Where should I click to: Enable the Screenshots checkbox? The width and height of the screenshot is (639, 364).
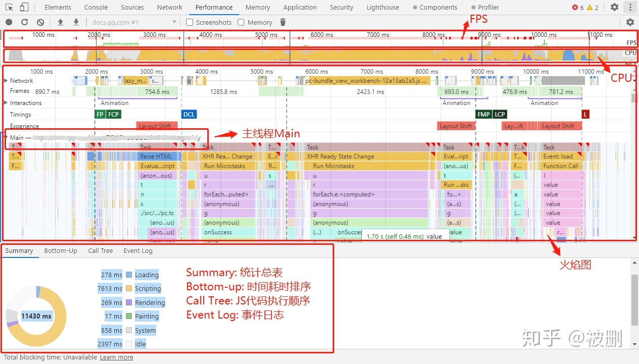190,22
